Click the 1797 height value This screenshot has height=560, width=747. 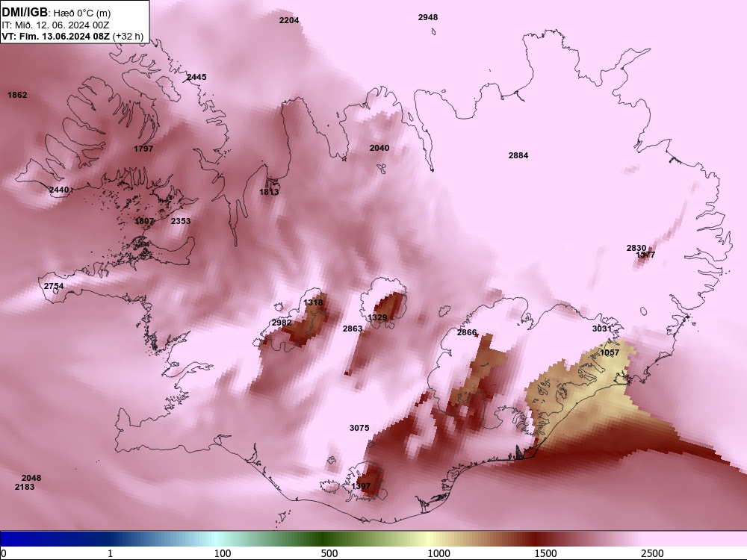(143, 149)
